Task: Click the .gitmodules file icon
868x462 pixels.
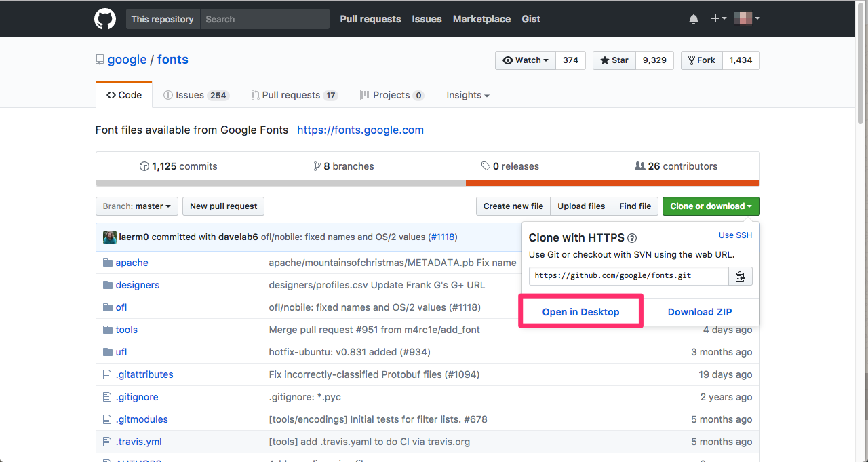Action: point(106,419)
